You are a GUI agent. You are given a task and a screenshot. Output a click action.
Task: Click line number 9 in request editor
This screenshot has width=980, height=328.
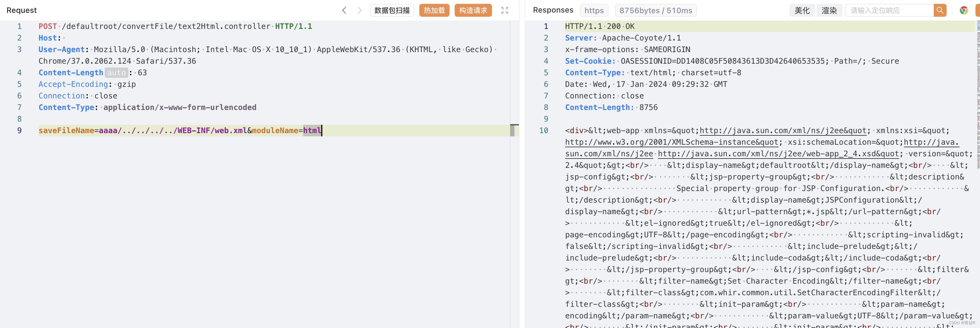pyautogui.click(x=19, y=130)
